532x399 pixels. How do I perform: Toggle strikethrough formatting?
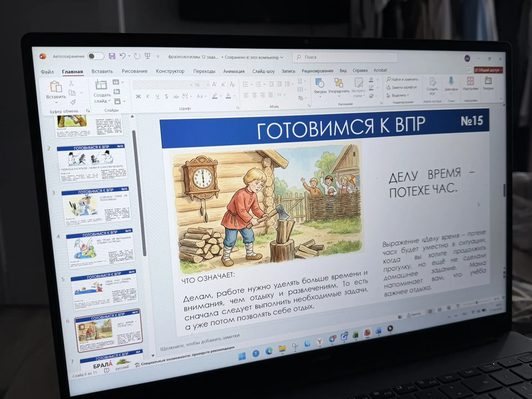pos(176,96)
